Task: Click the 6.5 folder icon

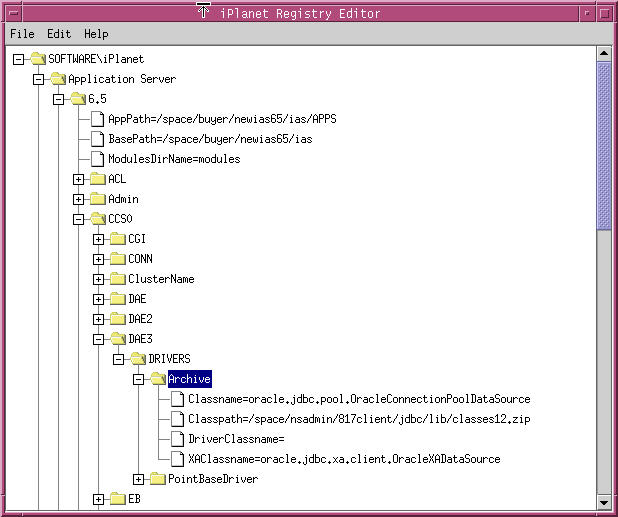Action: pyautogui.click(x=78, y=99)
